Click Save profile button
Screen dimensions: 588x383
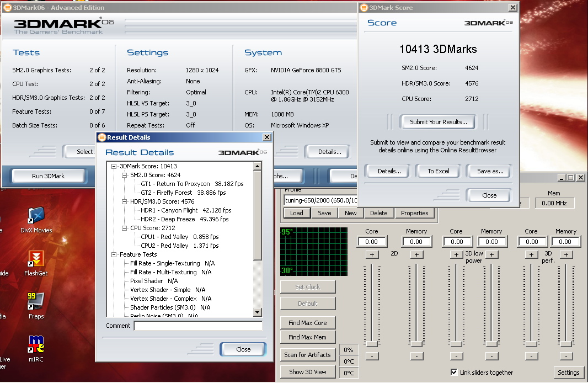pos(324,213)
